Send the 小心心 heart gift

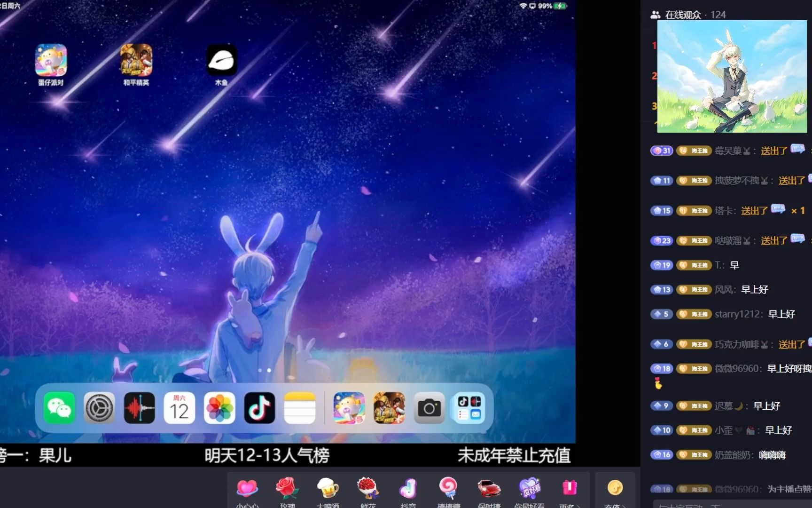click(247, 489)
